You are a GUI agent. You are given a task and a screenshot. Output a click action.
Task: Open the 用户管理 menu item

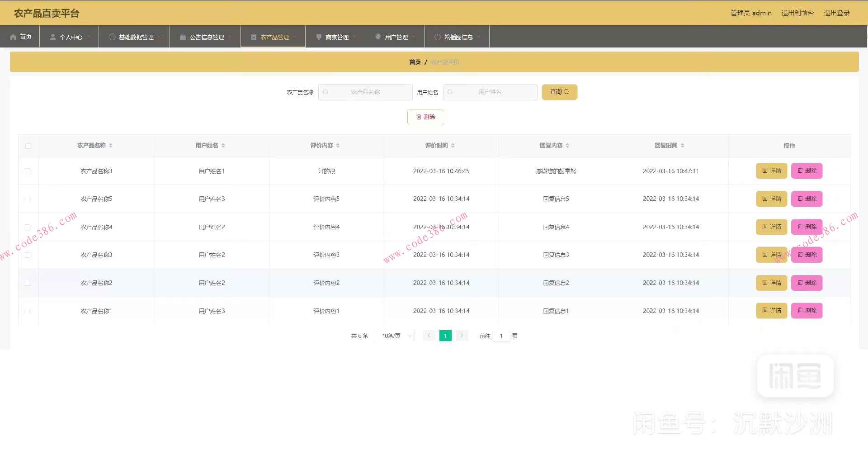click(396, 37)
